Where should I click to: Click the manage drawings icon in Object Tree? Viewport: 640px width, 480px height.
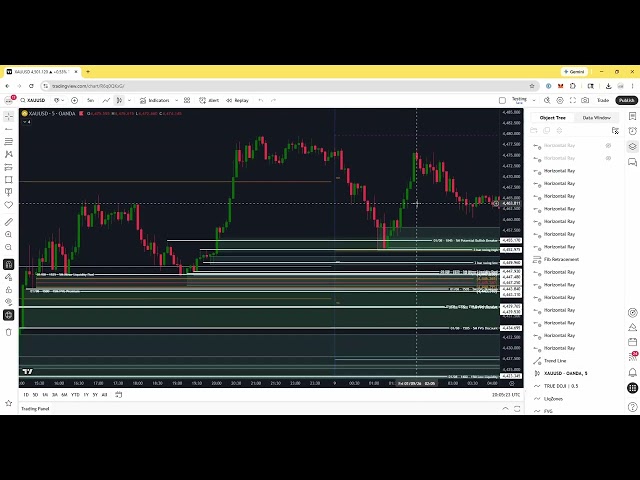tap(615, 131)
